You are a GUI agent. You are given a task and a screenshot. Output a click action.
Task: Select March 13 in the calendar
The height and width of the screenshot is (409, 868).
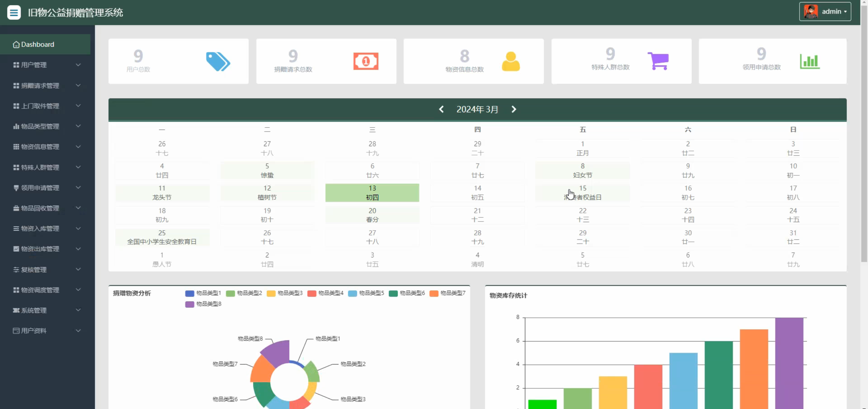pos(372,193)
